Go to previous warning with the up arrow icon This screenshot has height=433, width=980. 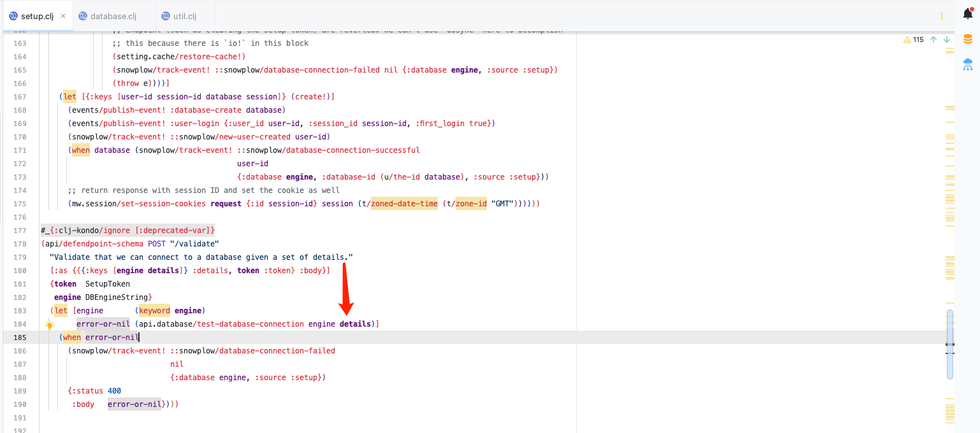(x=933, y=39)
